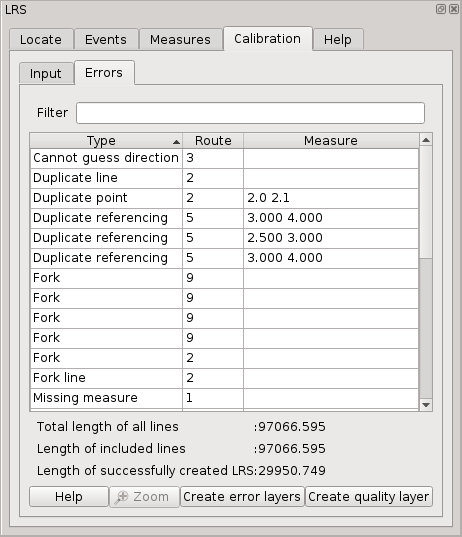The height and width of the screenshot is (537, 462).
Task: Float the LRS dock panel
Action: click(441, 9)
